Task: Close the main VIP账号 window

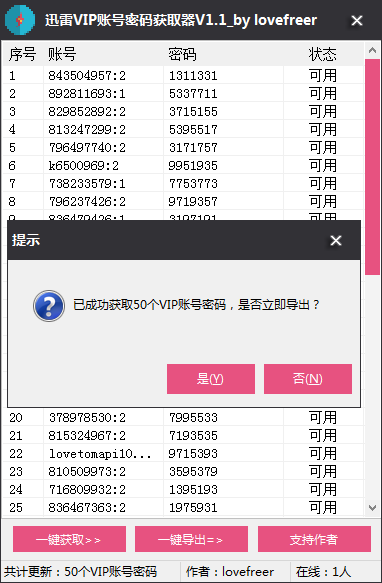Action: tap(357, 20)
